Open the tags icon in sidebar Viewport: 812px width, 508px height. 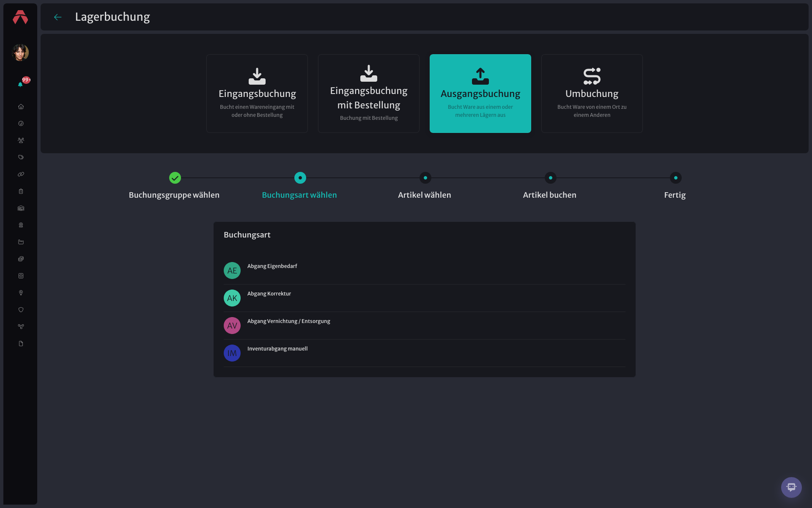point(21,157)
